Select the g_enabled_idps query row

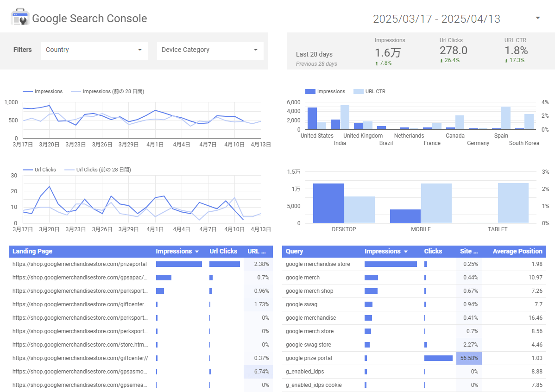[x=414, y=372]
